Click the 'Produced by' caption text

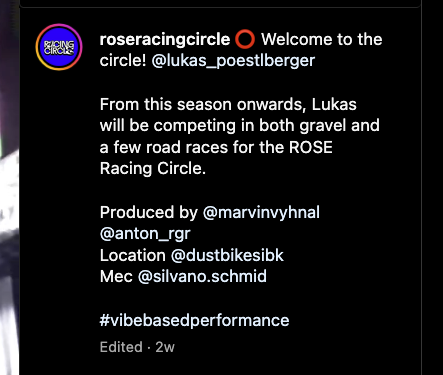[x=149, y=212]
